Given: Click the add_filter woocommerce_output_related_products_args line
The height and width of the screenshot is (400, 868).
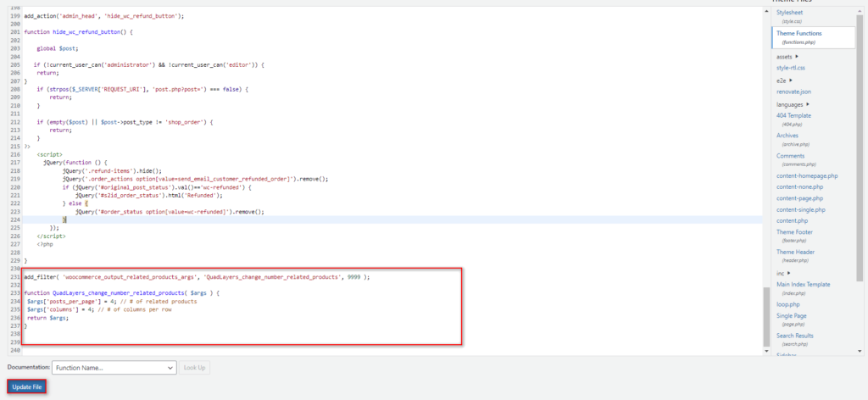Looking at the screenshot, I should 197,276.
